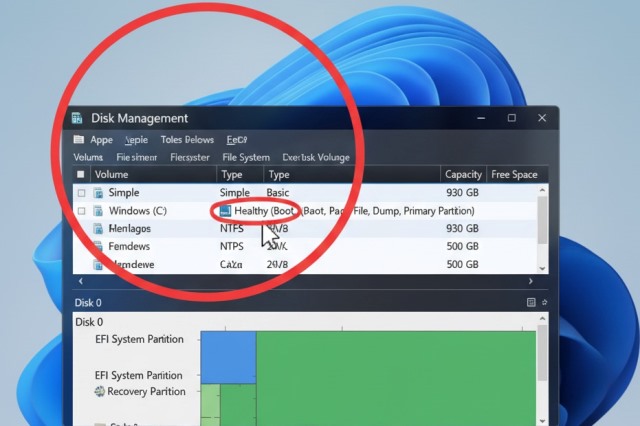This screenshot has width=640, height=426.
Task: Tick the checkbox for the Simple volume row
Action: (x=82, y=193)
